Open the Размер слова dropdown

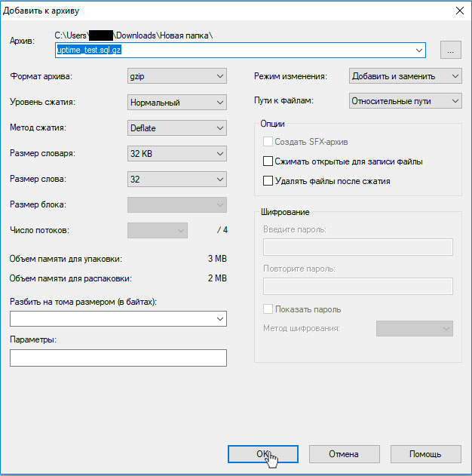(177, 179)
